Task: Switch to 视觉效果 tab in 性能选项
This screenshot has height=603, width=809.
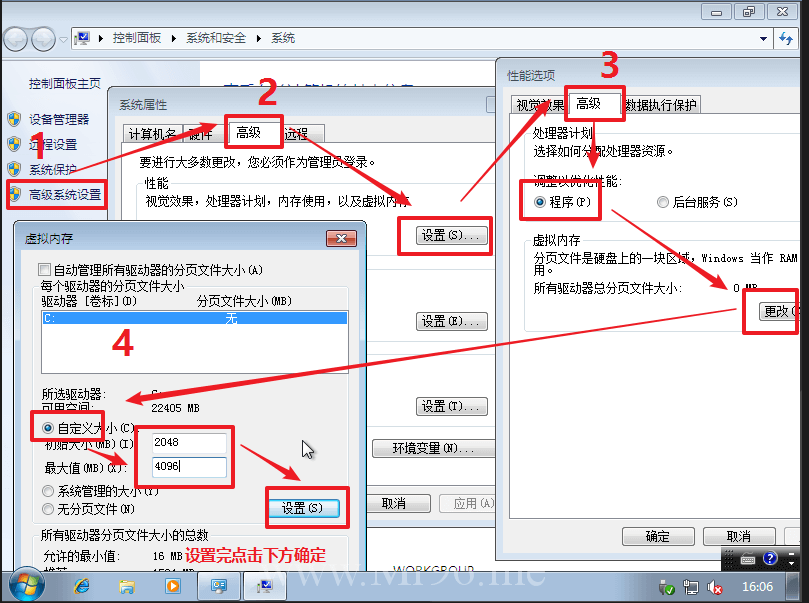Action: (x=540, y=105)
